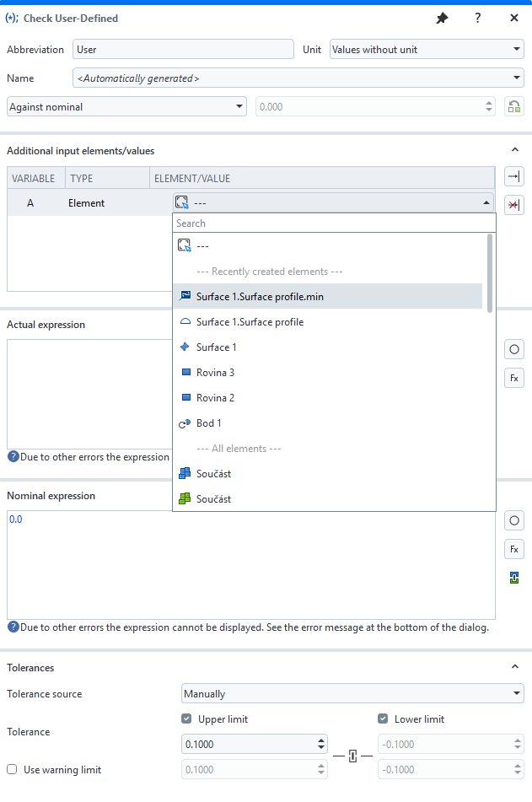Click the lock icon next to nominal value
Screen dimensions: 532x802
coord(513,107)
